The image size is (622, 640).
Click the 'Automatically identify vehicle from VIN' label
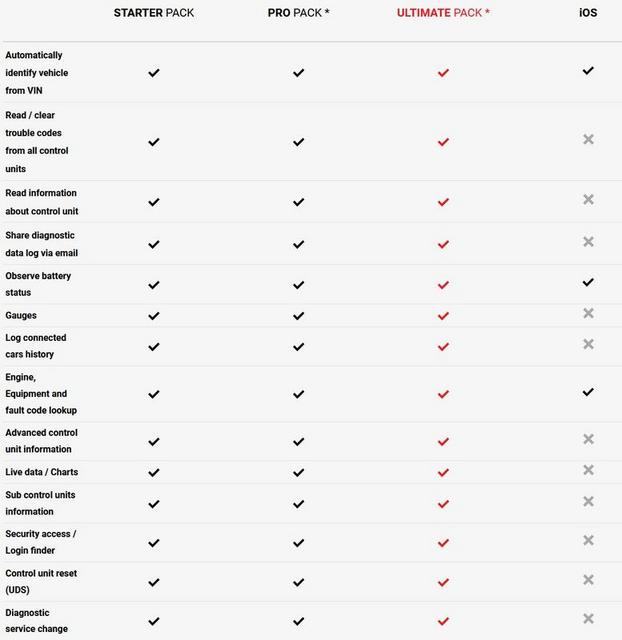[x=37, y=73]
